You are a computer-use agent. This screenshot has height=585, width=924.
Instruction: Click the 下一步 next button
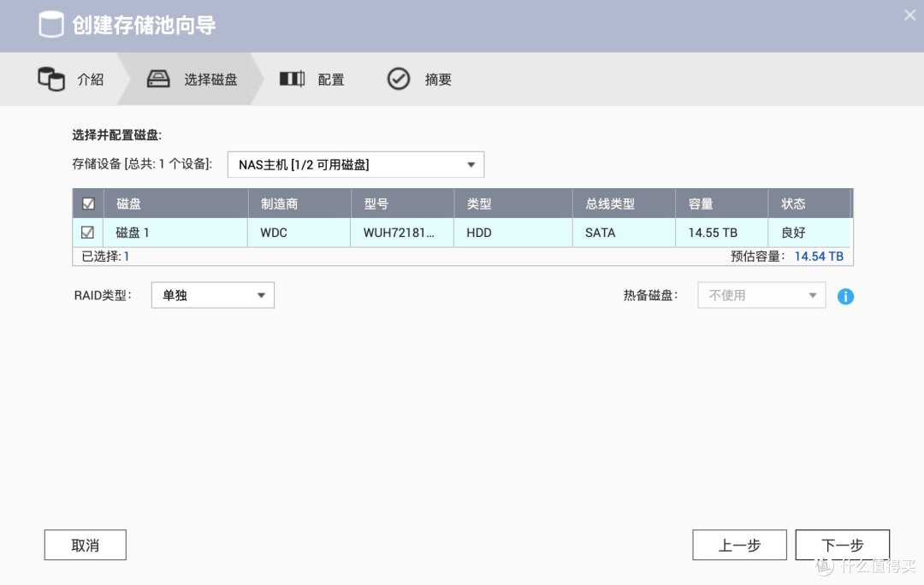[842, 545]
